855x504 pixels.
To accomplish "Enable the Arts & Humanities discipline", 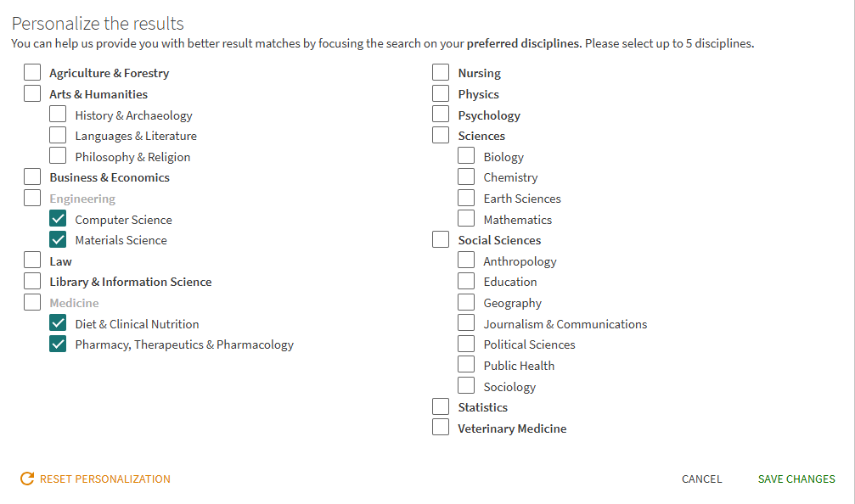I will pos(32,93).
